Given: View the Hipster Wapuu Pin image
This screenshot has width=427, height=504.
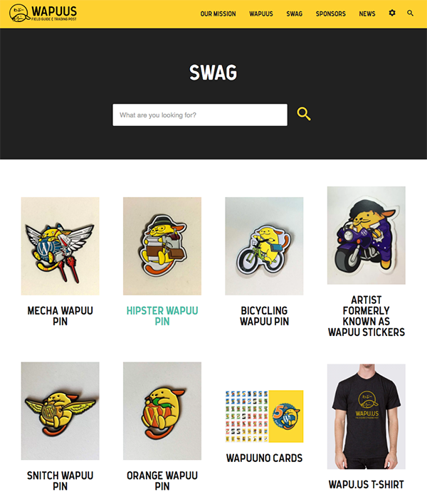Looking at the screenshot, I should (x=162, y=246).
